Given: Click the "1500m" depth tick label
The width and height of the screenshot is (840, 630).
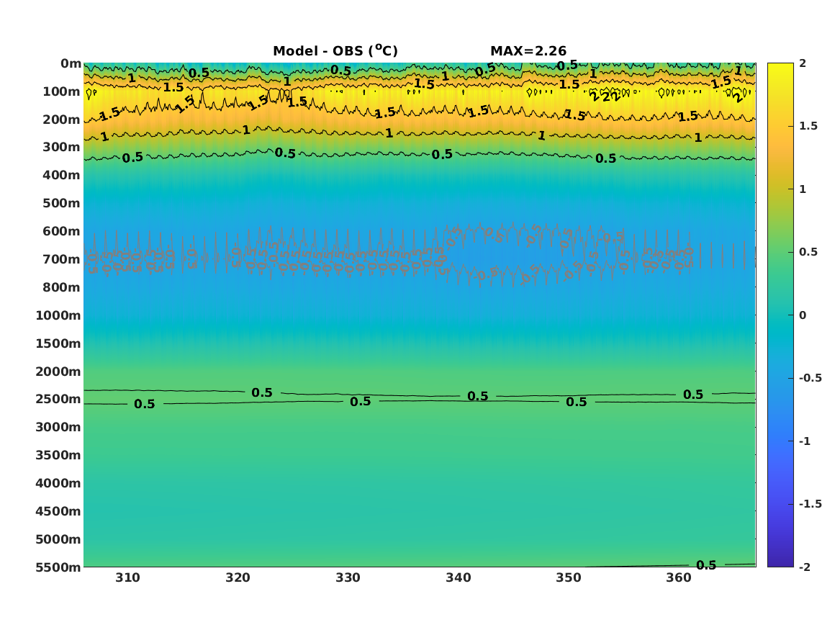Looking at the screenshot, I should [x=58, y=343].
